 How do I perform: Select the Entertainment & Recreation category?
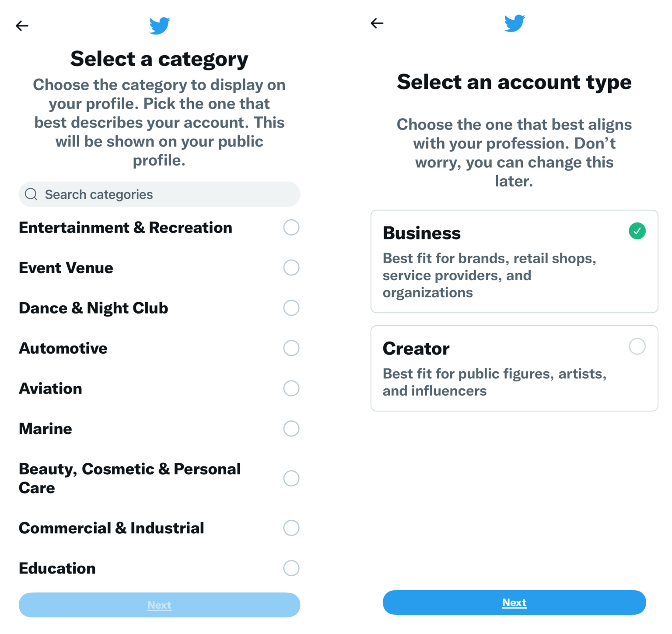coord(291,227)
